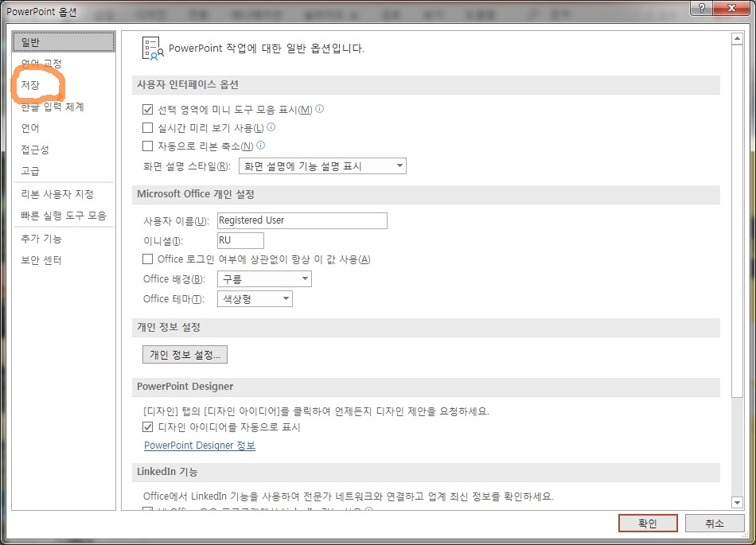Click the scrollbar up arrow

737,38
